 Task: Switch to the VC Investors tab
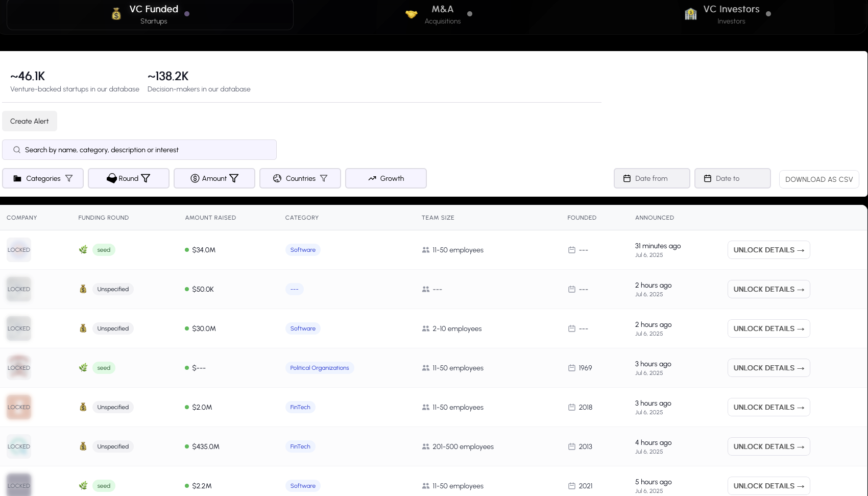pos(728,14)
